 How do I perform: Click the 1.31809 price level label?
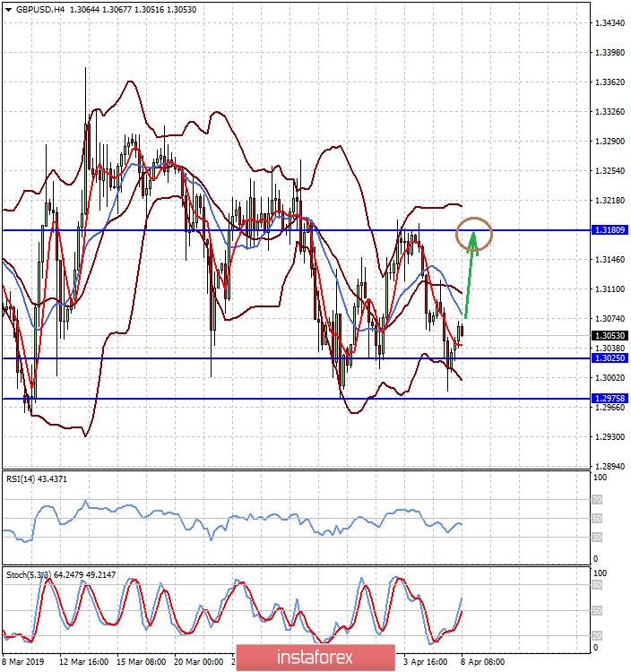[x=609, y=230]
